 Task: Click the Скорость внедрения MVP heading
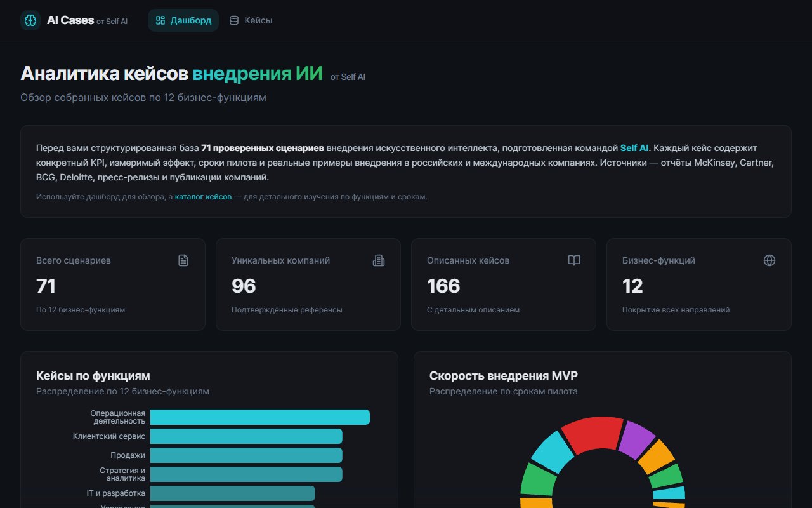pyautogui.click(x=504, y=376)
